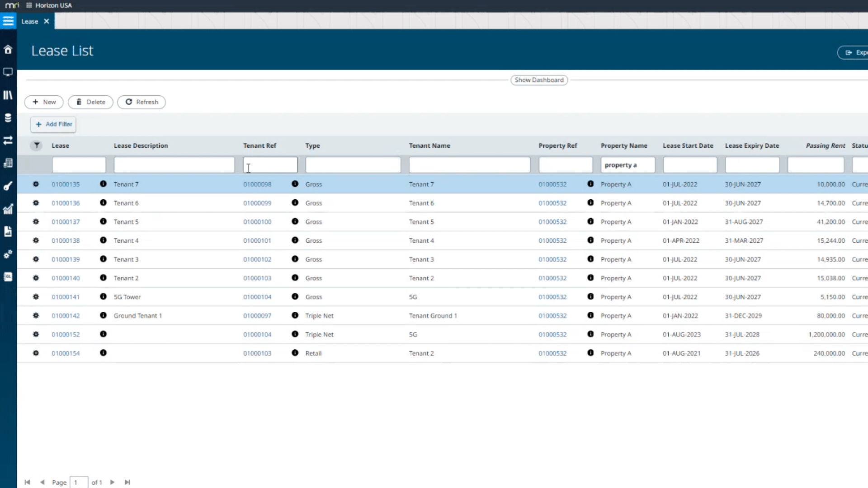The height and width of the screenshot is (488, 868).
Task: Open the database stack sidebar icon
Action: [x=8, y=118]
